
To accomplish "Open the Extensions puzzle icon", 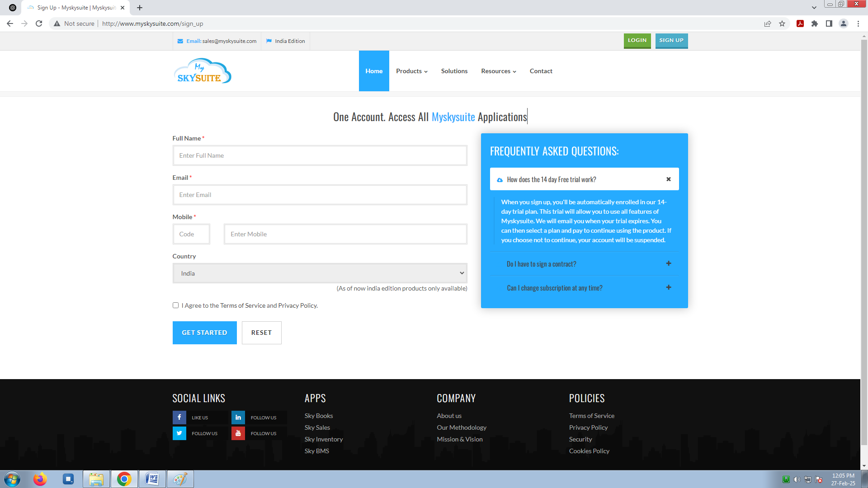I will coord(815,23).
